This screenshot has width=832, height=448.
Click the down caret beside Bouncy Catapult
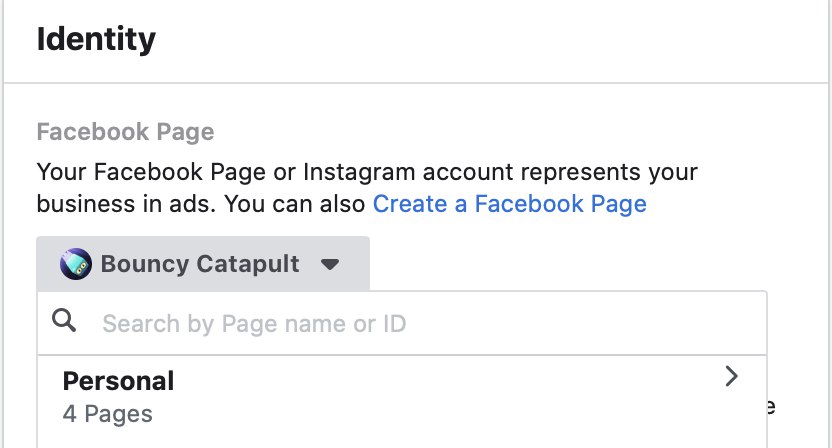click(330, 264)
